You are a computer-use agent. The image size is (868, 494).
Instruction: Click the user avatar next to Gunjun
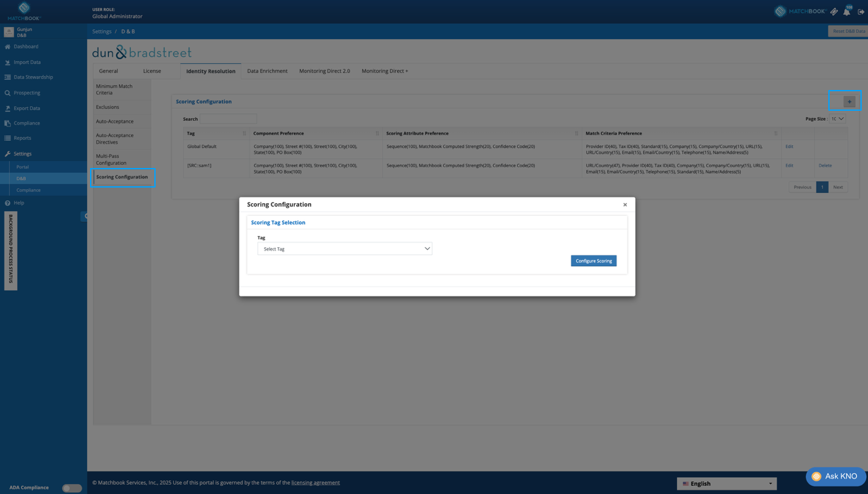pos(9,32)
